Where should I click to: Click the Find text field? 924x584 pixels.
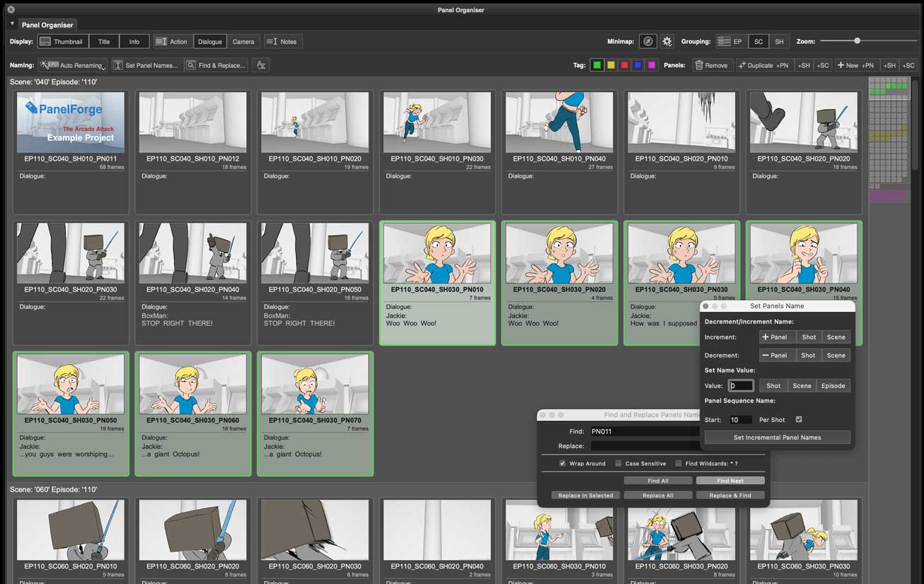coord(645,431)
